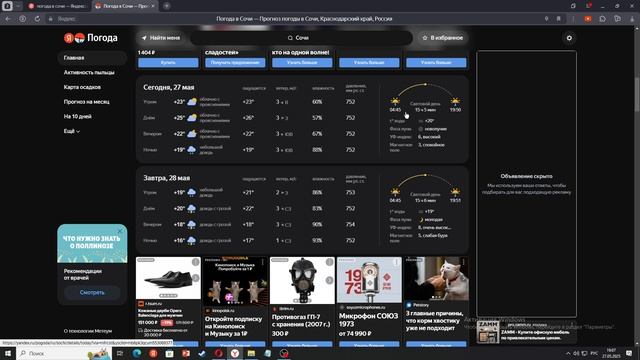
Task: Open the ZAMM office furniture ad
Action: (x=526, y=332)
